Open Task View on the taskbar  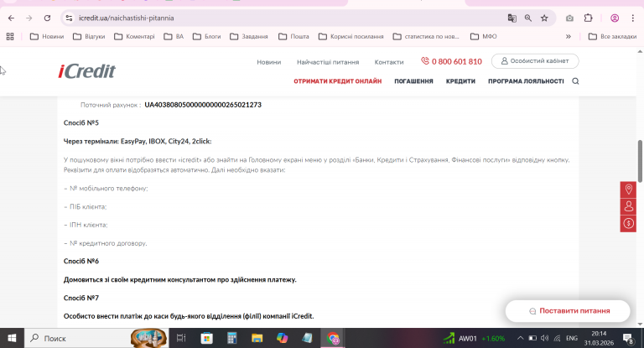click(181, 338)
